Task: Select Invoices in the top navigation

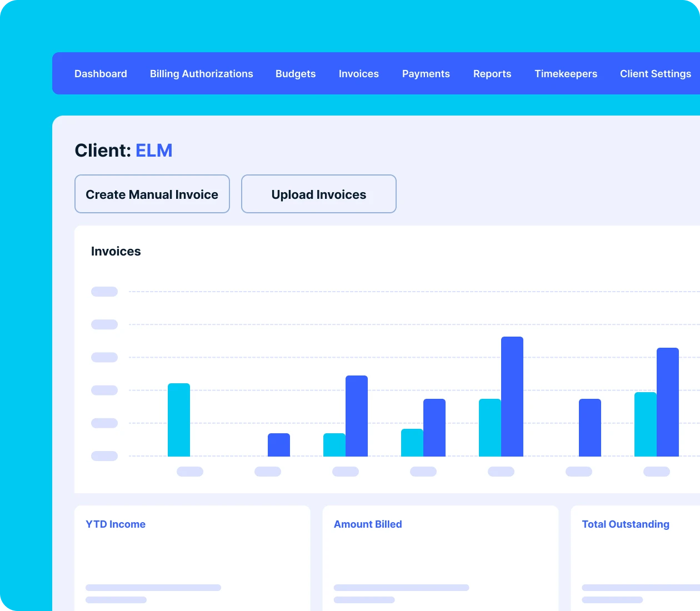Action: pos(359,74)
